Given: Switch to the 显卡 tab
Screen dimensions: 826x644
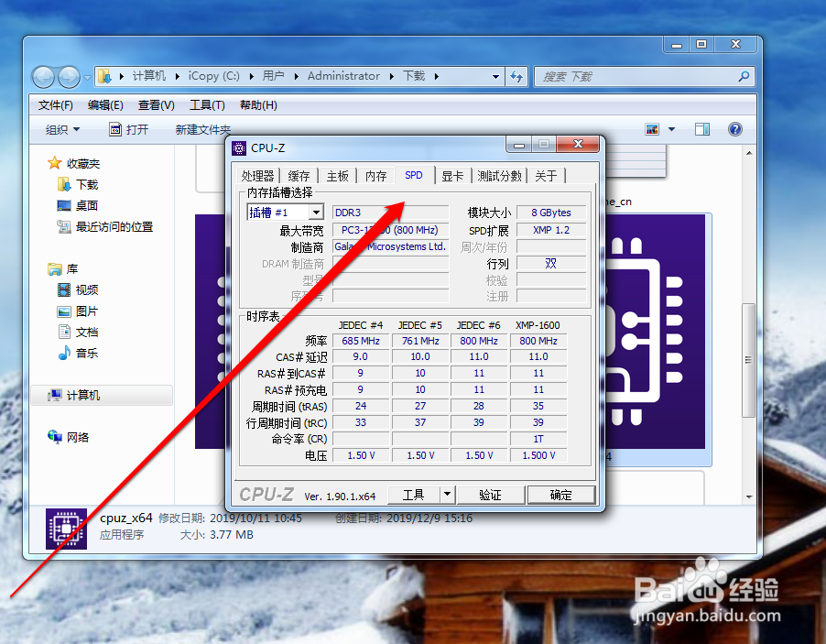Looking at the screenshot, I should pos(452,176).
